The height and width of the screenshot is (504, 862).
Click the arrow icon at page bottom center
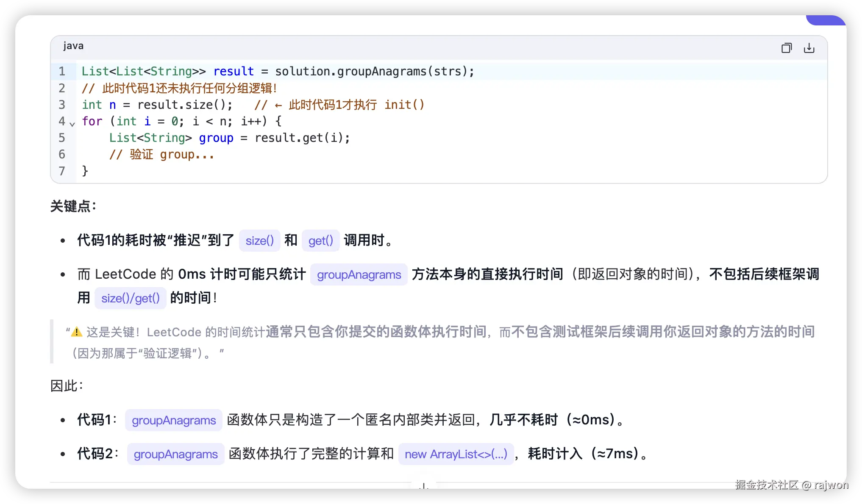click(423, 487)
